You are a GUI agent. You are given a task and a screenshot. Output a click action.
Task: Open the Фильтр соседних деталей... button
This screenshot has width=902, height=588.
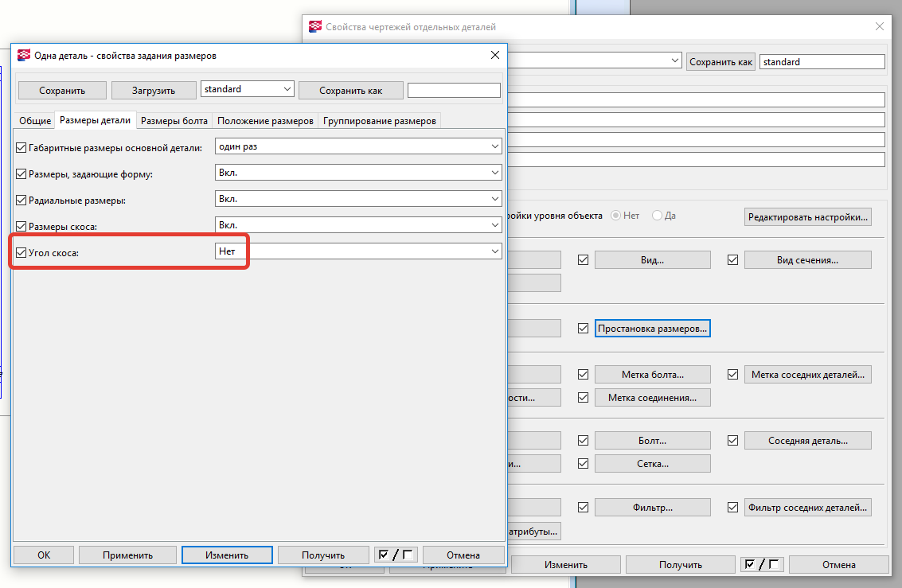(x=807, y=507)
